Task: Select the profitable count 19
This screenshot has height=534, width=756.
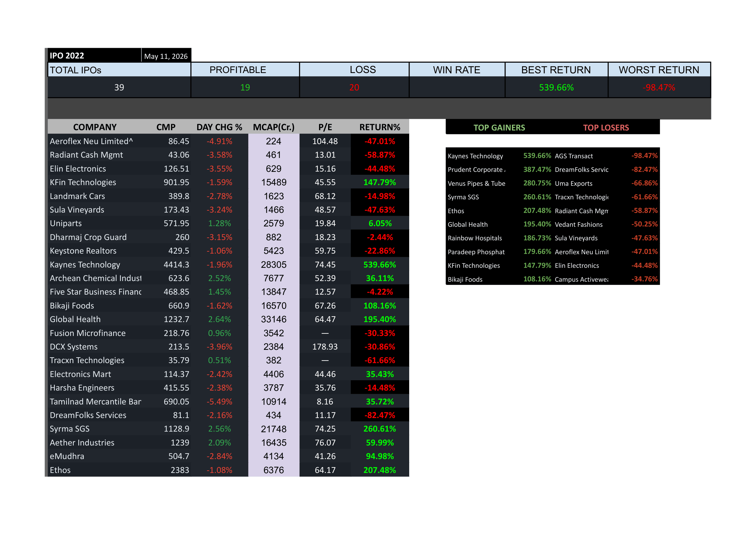Action: click(245, 87)
